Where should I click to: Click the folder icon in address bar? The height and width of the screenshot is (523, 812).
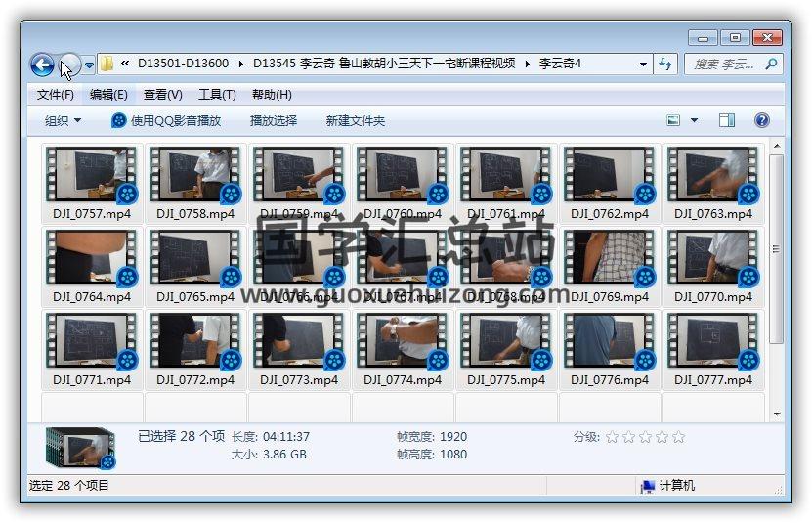107,65
